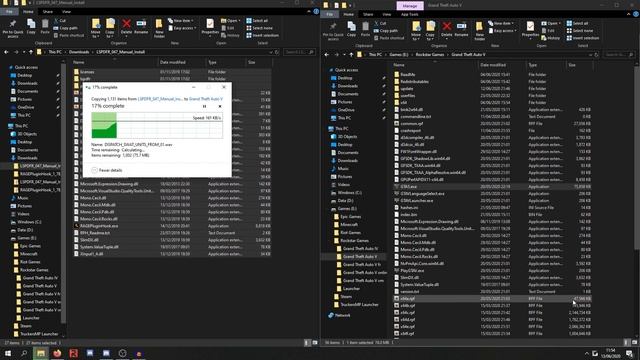The height and width of the screenshot is (360, 640).
Task: Open Share tab in left Explorer window
Action: point(48,12)
